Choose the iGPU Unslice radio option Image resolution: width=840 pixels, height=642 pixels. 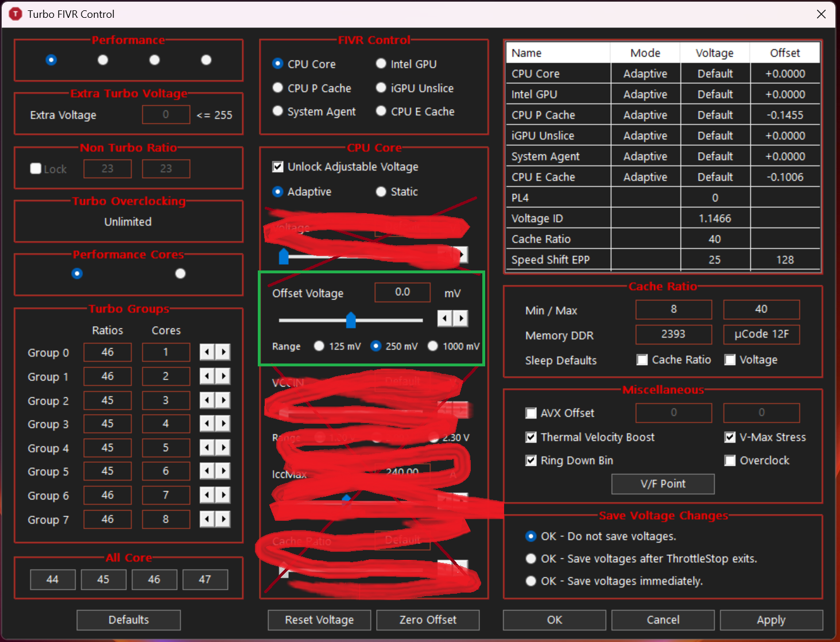click(381, 88)
